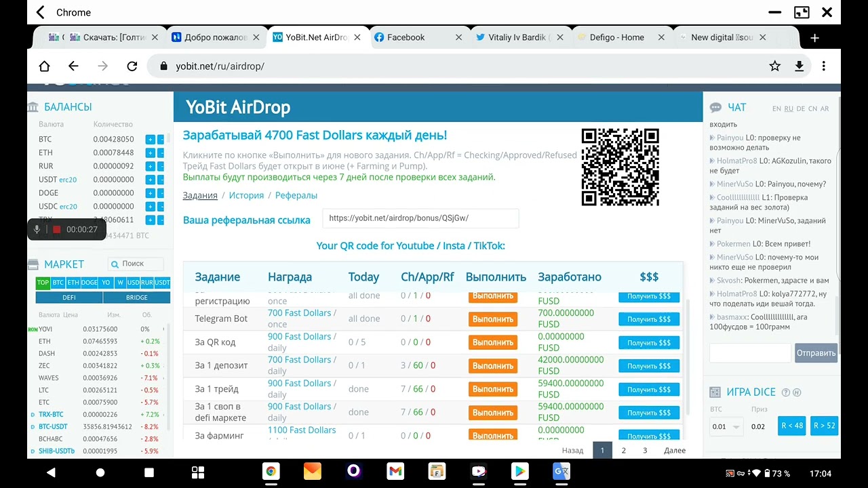Select the DOGE market tab
Image resolution: width=868 pixels, height=488 pixels.
click(x=90, y=283)
